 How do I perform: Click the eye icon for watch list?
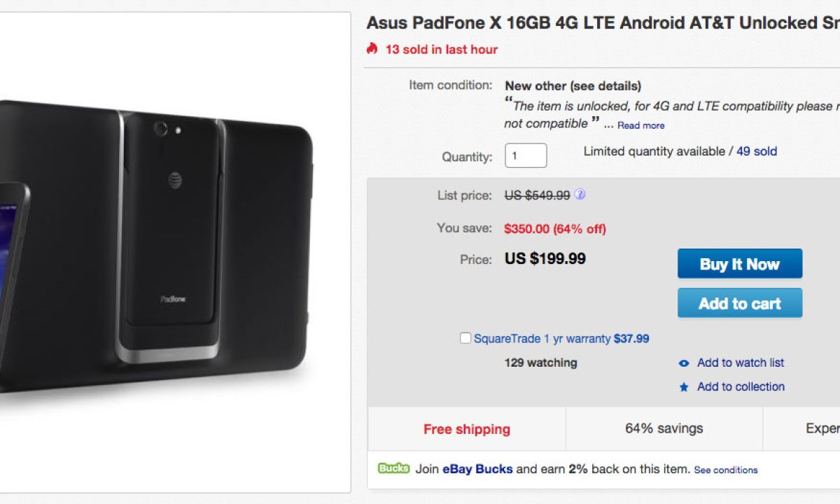point(684,363)
